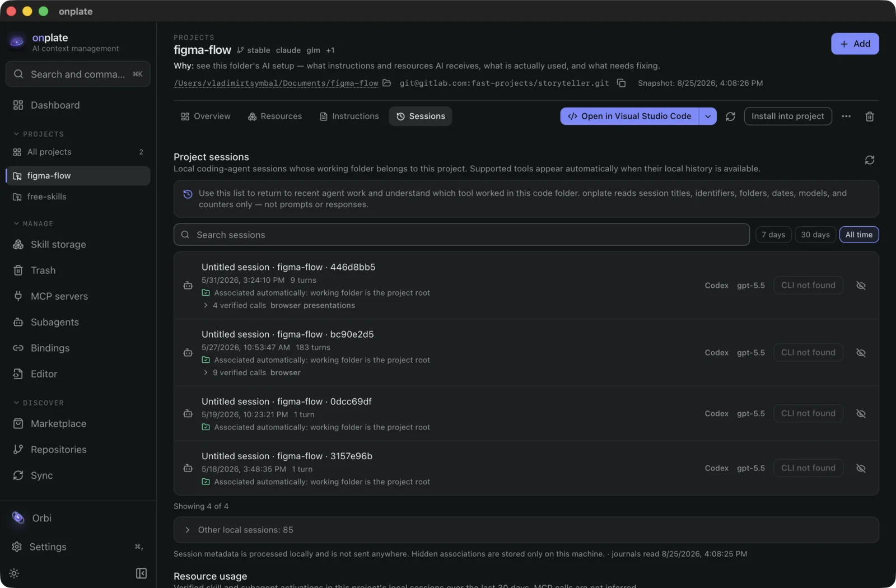This screenshot has width=896, height=588.
Task: Collapse the sidebar panel
Action: tap(141, 573)
